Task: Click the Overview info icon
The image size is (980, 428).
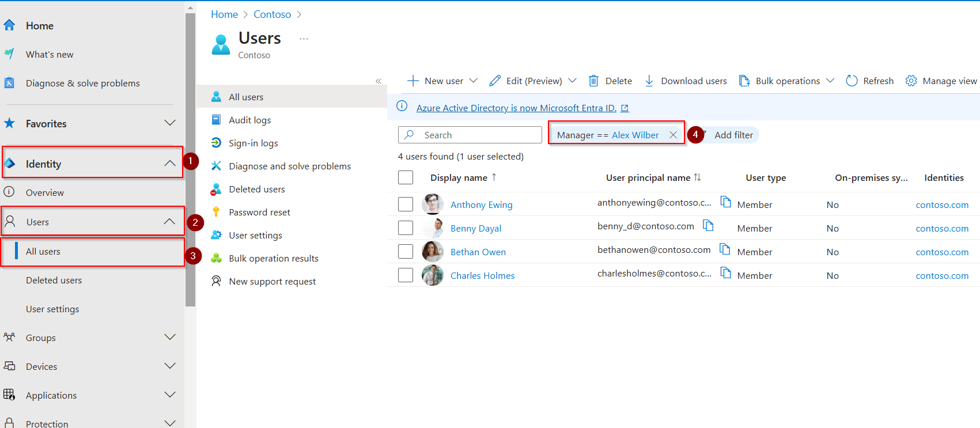Action: click(9, 192)
